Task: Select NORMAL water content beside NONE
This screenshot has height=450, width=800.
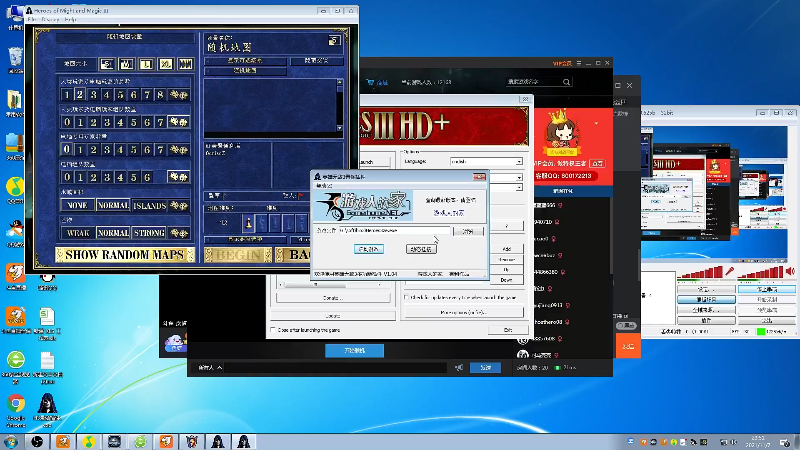Action: (113, 205)
